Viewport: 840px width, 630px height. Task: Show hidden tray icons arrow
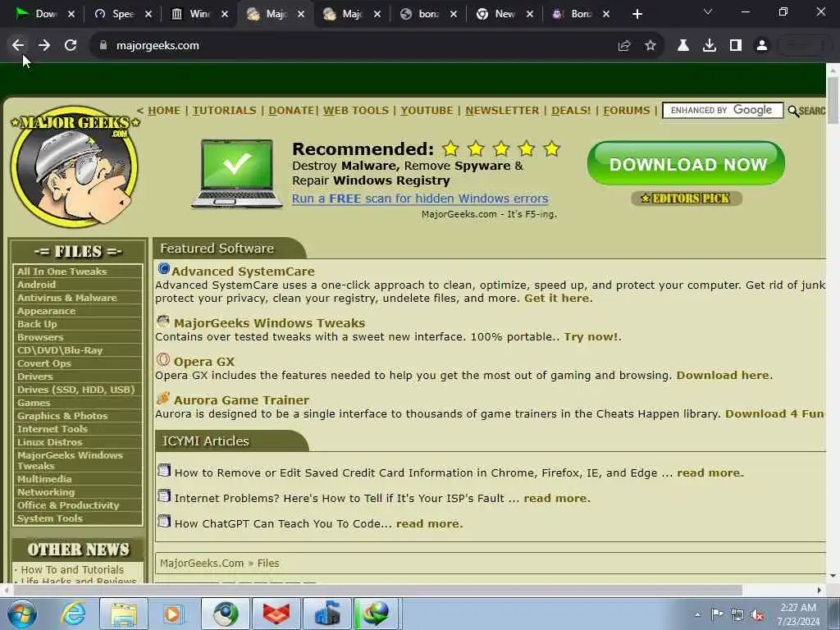pos(697,614)
